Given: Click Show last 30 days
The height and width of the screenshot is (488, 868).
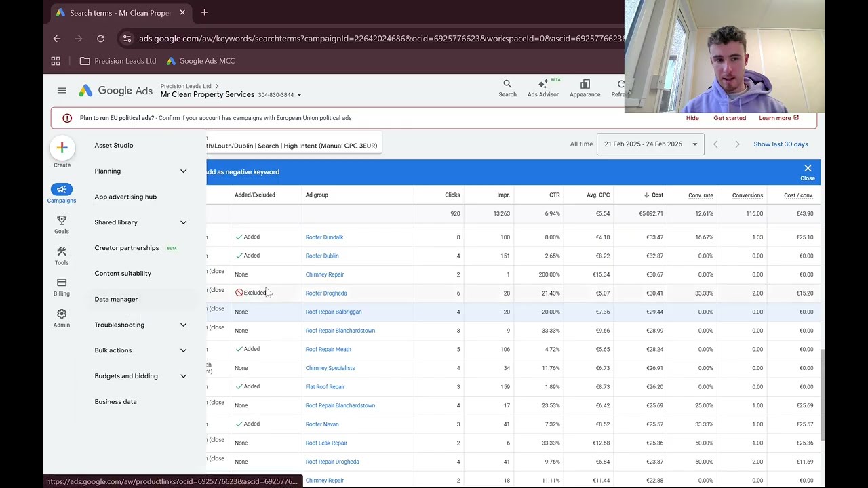Looking at the screenshot, I should point(781,144).
